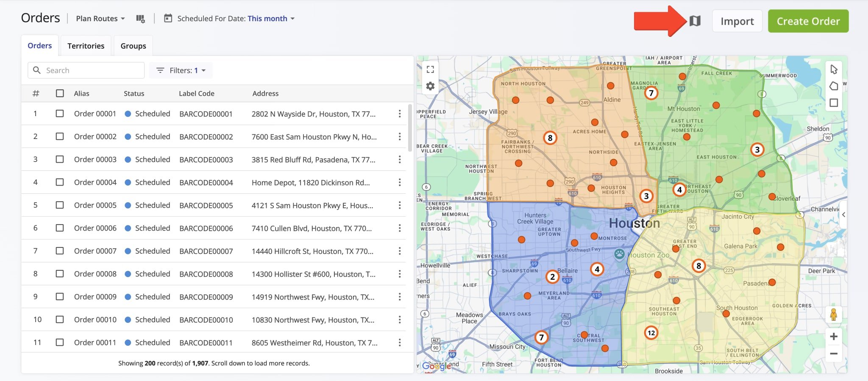Open actions menu for Order 00009

(x=400, y=297)
